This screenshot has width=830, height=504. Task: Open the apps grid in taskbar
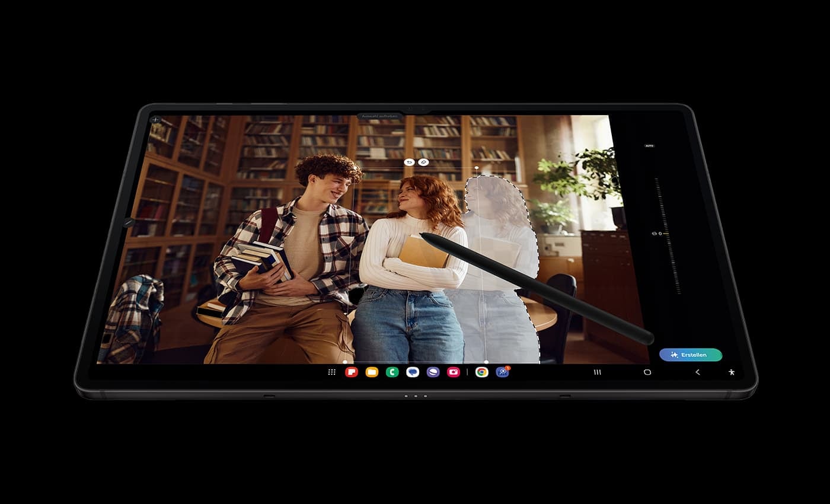332,372
